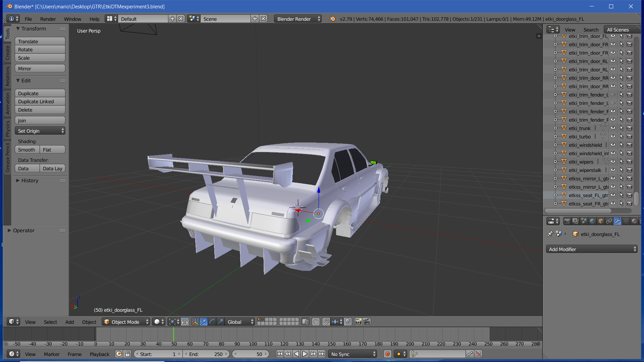Open the Render menu
The image size is (644, 362).
pyautogui.click(x=48, y=19)
